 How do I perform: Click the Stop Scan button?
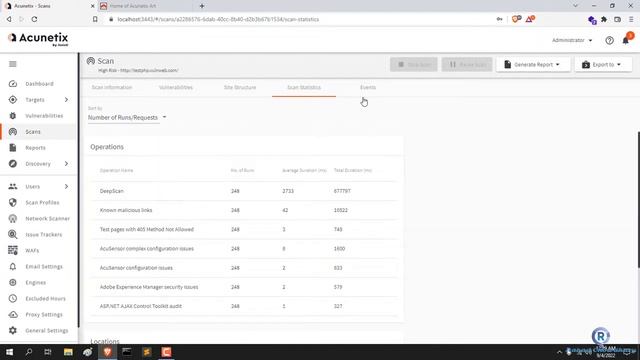coord(413,64)
